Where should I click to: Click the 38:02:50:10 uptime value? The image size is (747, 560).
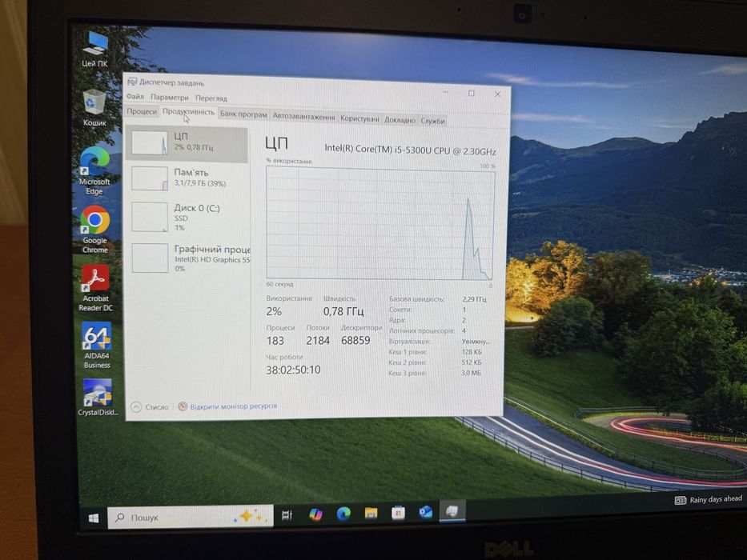click(x=294, y=370)
